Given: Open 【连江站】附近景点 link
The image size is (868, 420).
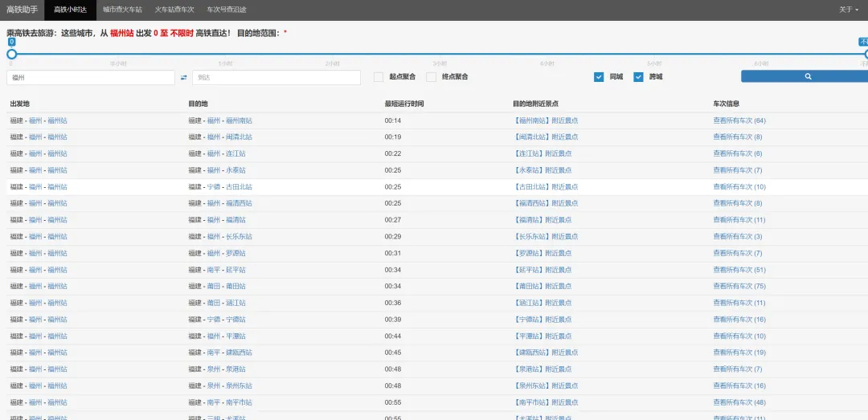Looking at the screenshot, I should point(542,154).
